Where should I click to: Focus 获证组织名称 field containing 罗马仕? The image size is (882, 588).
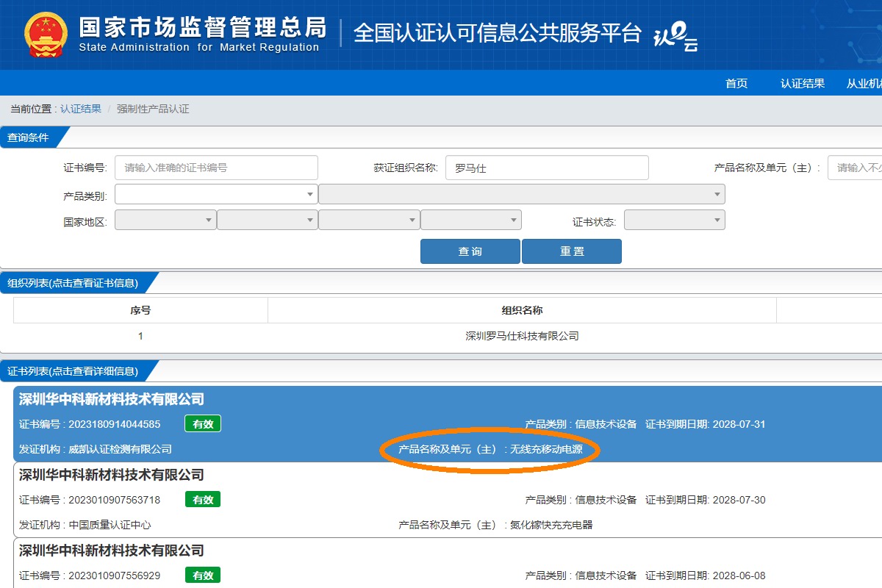(x=547, y=168)
